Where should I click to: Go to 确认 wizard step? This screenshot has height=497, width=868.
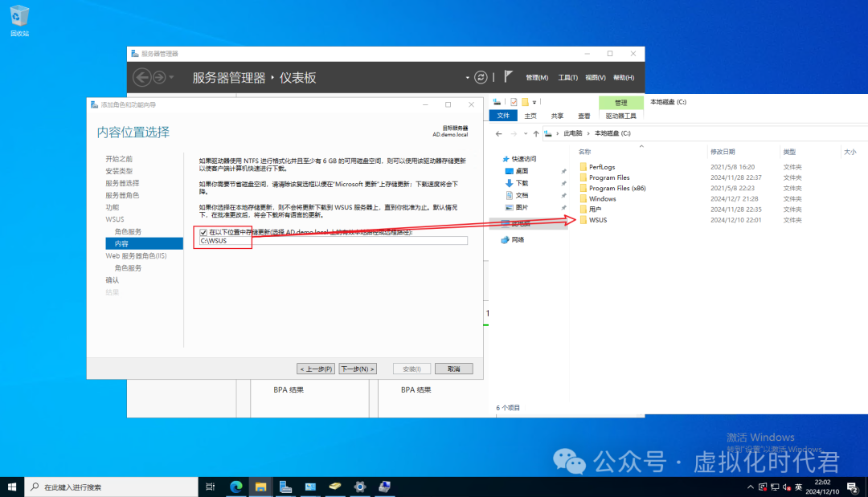(113, 280)
